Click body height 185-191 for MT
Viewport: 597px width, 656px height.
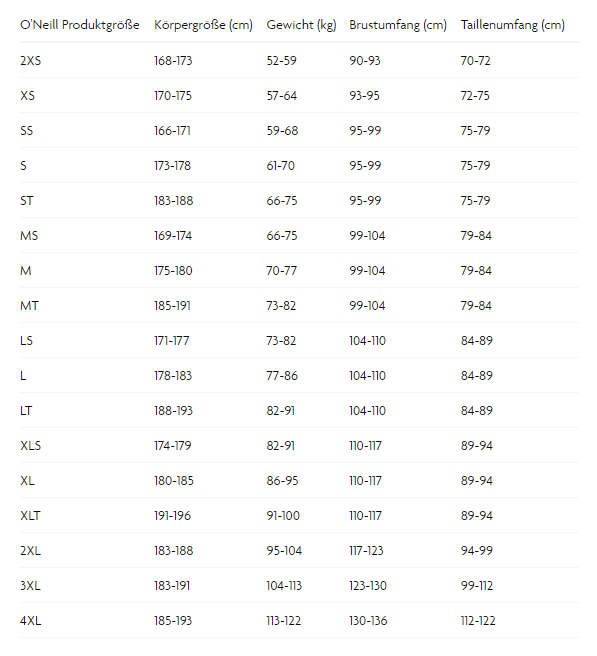tap(172, 306)
